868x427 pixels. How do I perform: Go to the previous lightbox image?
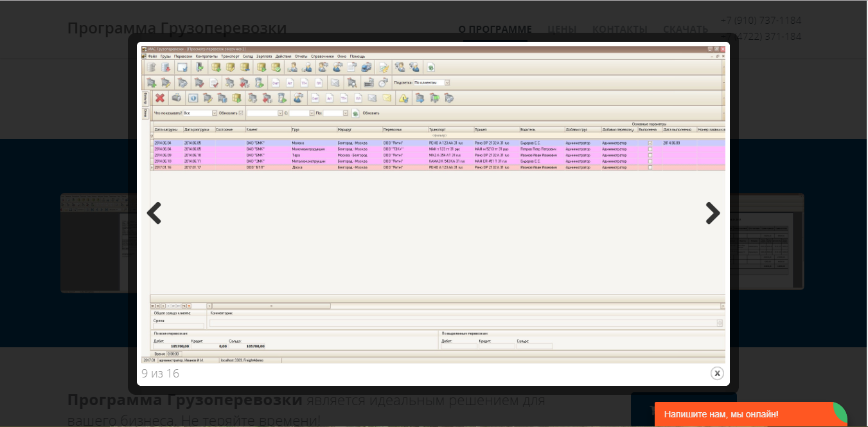pos(154,213)
